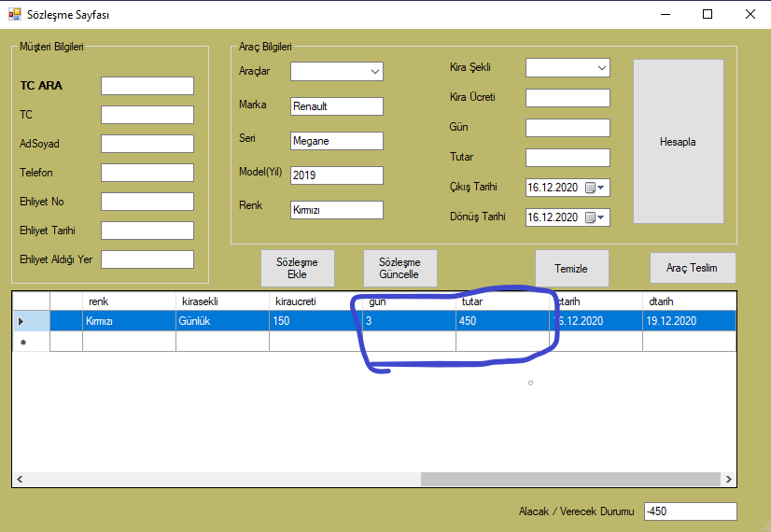Select the Günlük cell in grid
771x532 pixels.
(x=223, y=322)
